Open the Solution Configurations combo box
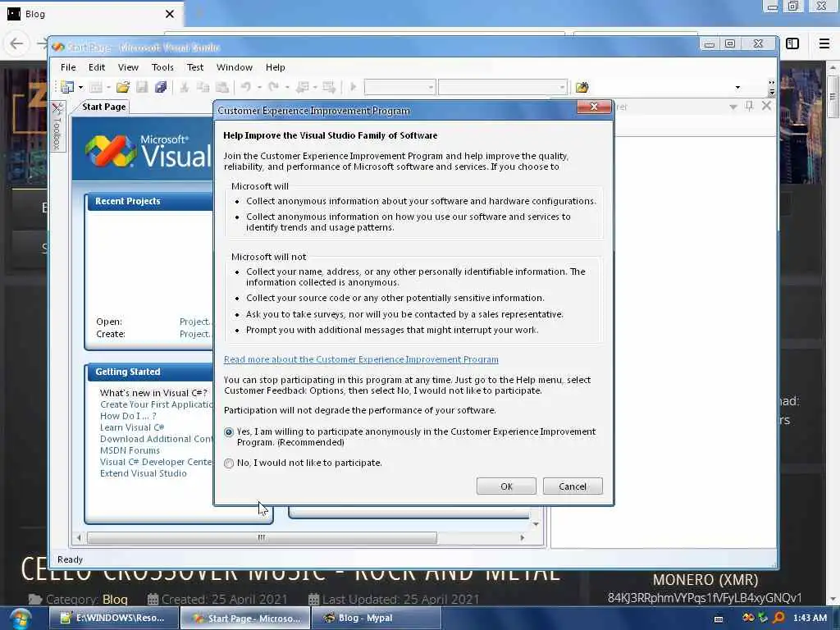840x630 pixels. pyautogui.click(x=399, y=87)
